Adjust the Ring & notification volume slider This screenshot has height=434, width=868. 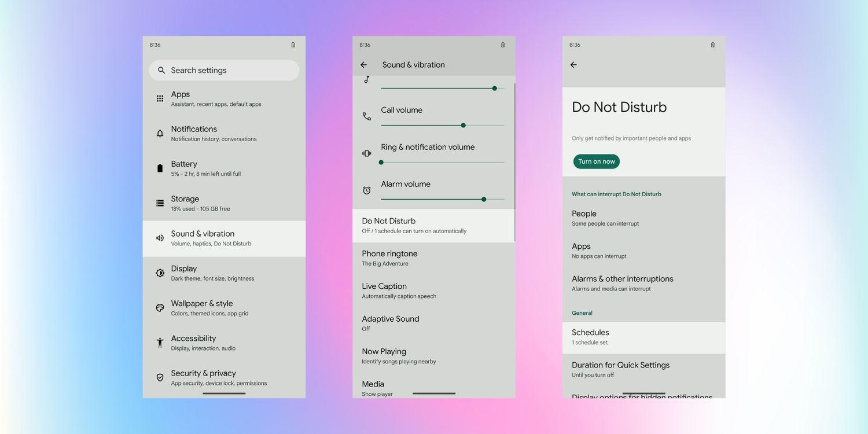click(442, 163)
